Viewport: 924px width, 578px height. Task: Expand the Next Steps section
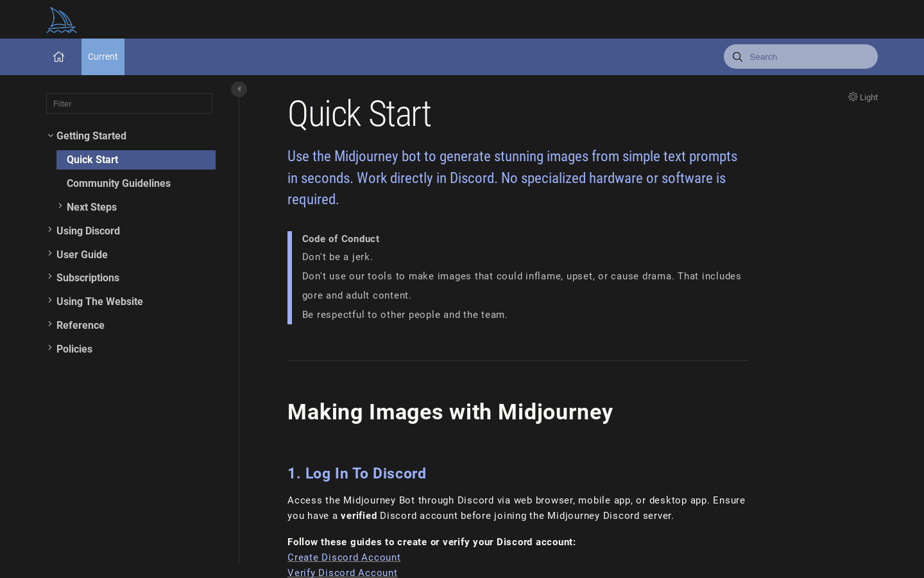[60, 206]
